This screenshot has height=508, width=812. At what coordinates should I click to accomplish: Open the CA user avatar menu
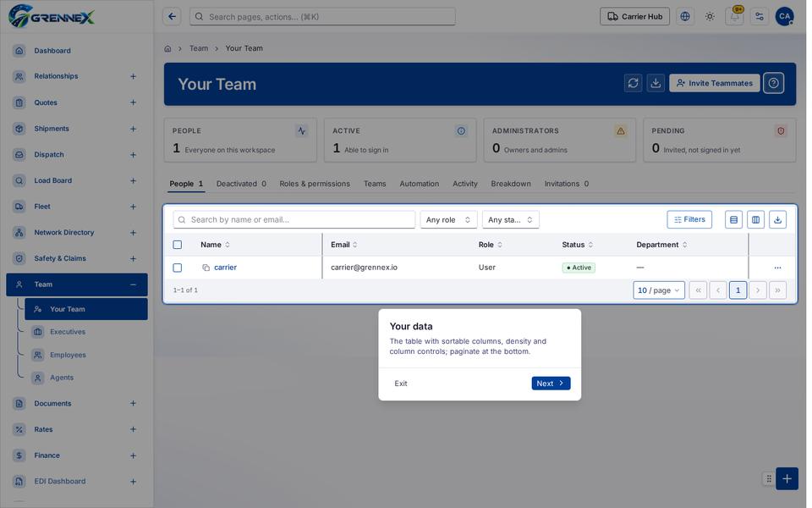click(785, 17)
